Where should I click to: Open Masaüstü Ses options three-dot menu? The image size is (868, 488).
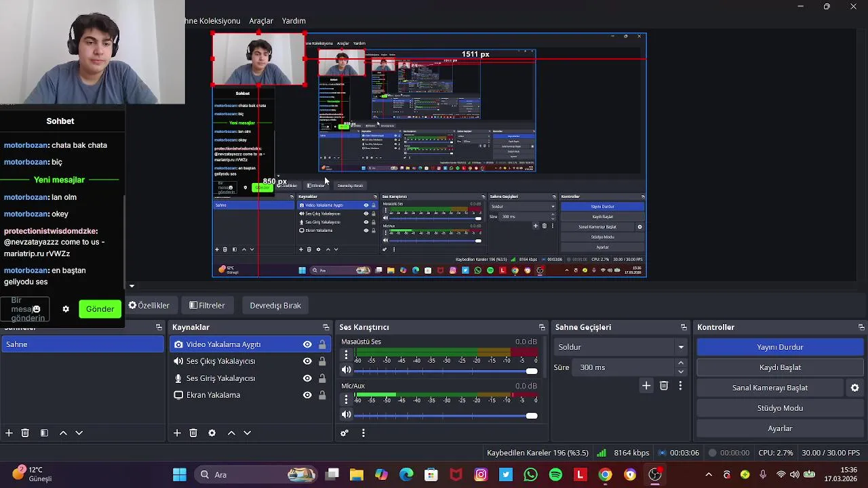(347, 354)
